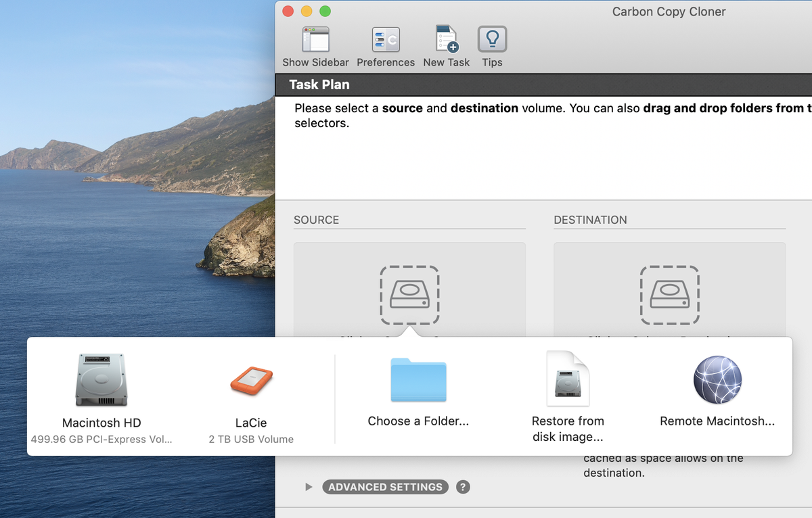Viewport: 812px width, 518px height.
Task: Click the dashed destination drive placeholder icon
Action: (x=669, y=296)
